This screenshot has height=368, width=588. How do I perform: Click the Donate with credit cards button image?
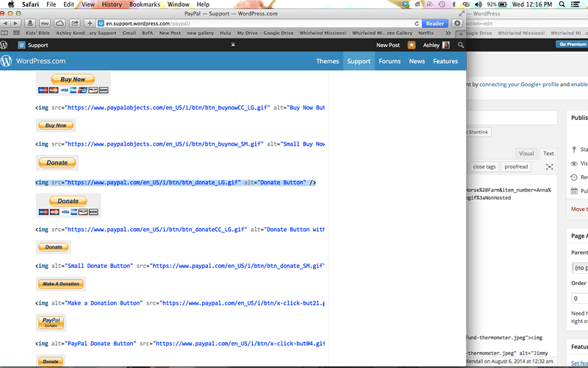[x=68, y=205]
